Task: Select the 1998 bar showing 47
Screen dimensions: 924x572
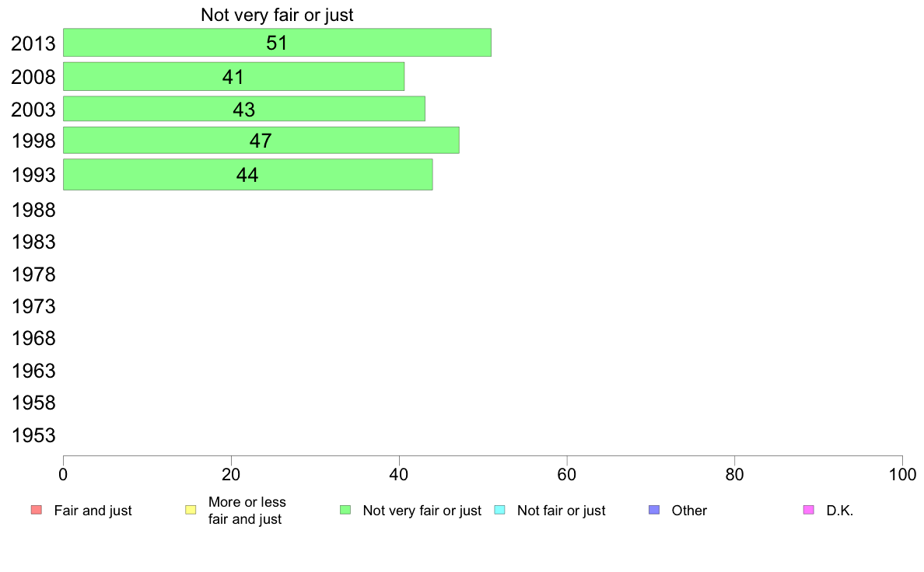Action: [x=261, y=140]
